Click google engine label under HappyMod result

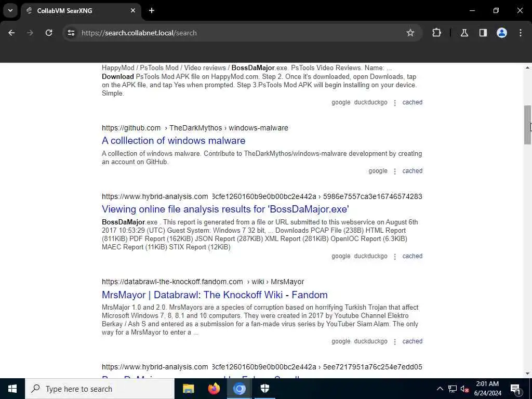[341, 102]
